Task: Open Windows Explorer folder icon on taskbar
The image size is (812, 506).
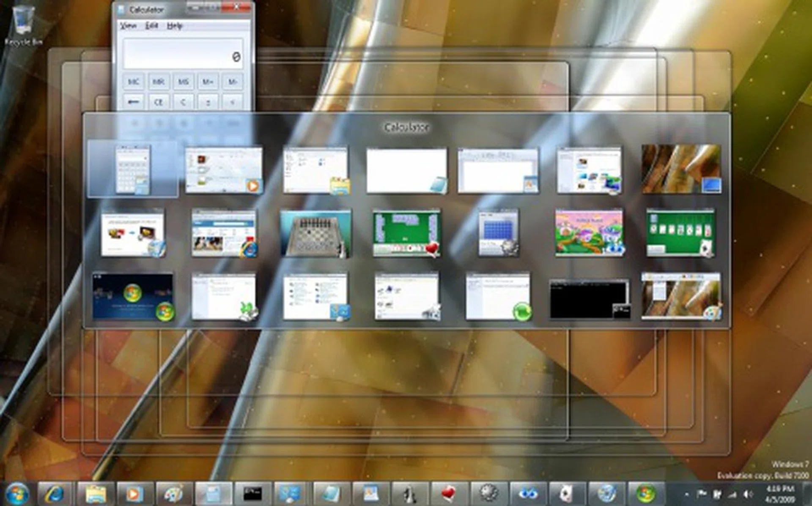Action: coord(96,493)
